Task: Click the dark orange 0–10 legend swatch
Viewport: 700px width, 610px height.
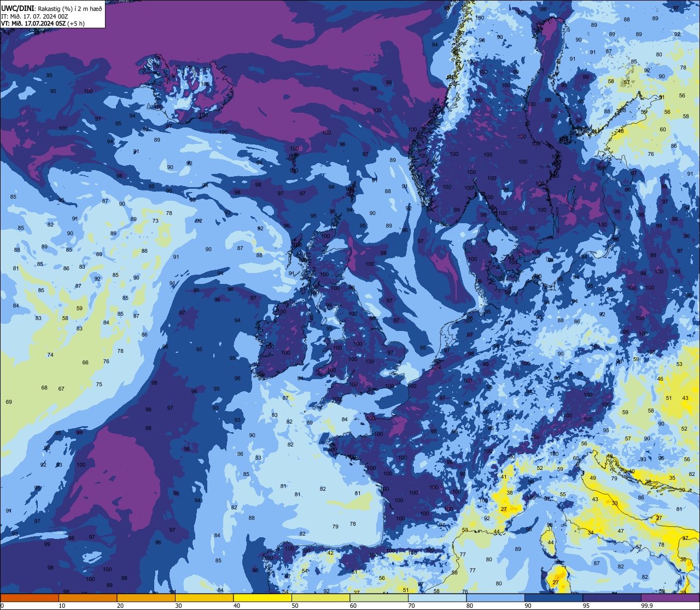Action: tap(30, 597)
